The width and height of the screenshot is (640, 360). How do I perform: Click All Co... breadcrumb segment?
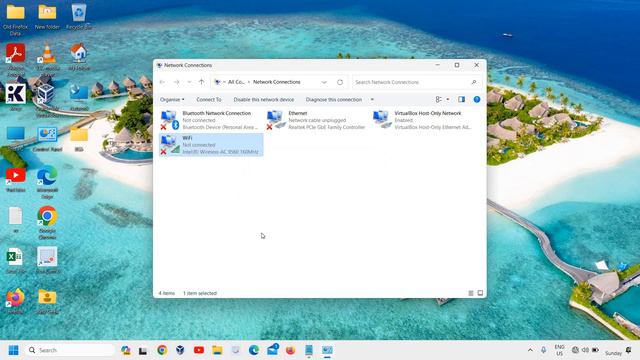coord(236,82)
